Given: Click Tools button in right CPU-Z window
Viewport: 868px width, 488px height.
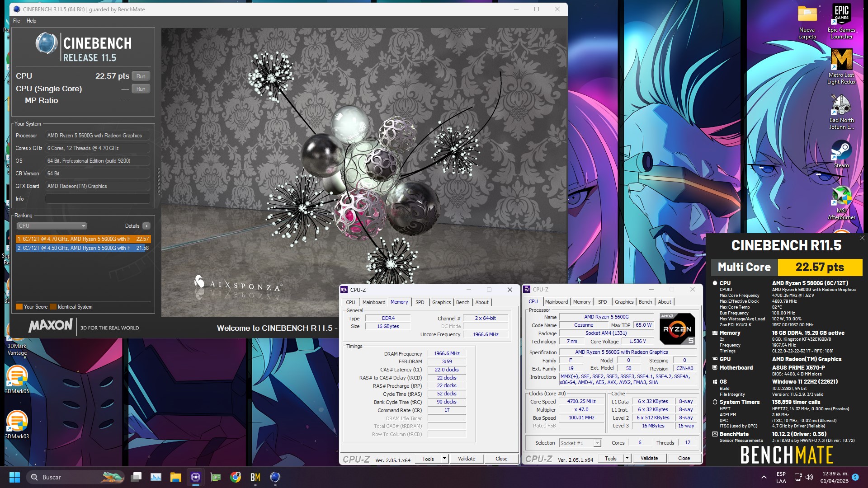Looking at the screenshot, I should tap(611, 458).
